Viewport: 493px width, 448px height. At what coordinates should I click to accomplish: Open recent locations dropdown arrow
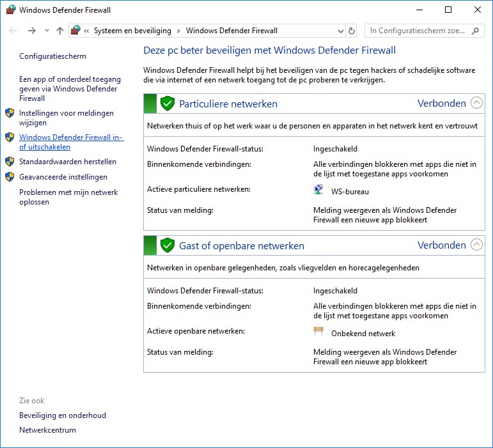click(x=47, y=31)
